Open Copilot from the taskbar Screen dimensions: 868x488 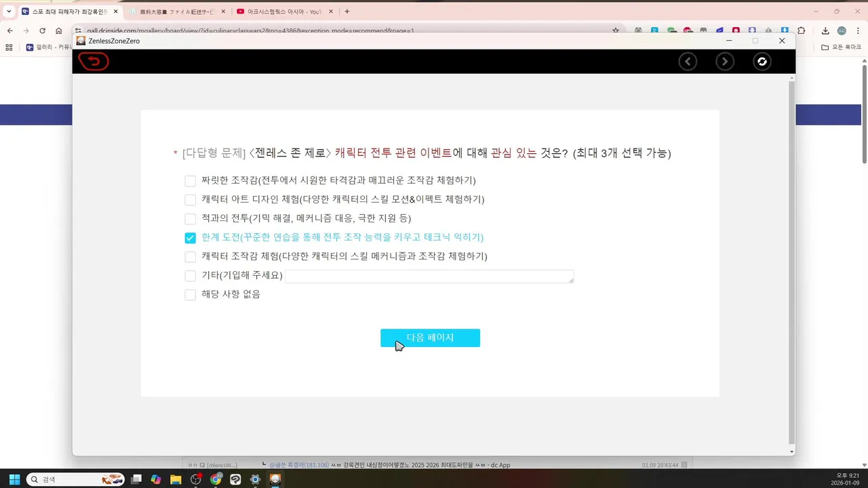pos(156,479)
